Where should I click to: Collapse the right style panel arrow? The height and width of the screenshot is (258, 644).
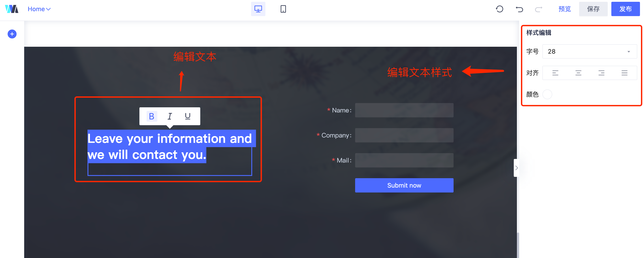tap(516, 168)
